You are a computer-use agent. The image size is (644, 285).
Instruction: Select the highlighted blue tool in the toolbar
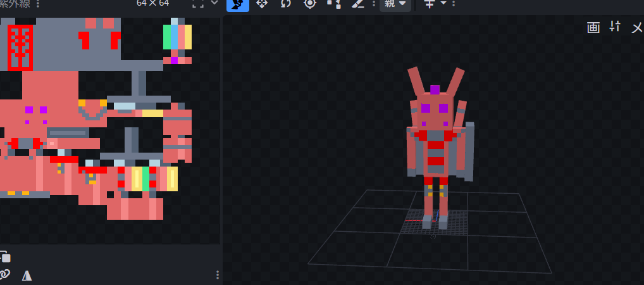[237, 4]
